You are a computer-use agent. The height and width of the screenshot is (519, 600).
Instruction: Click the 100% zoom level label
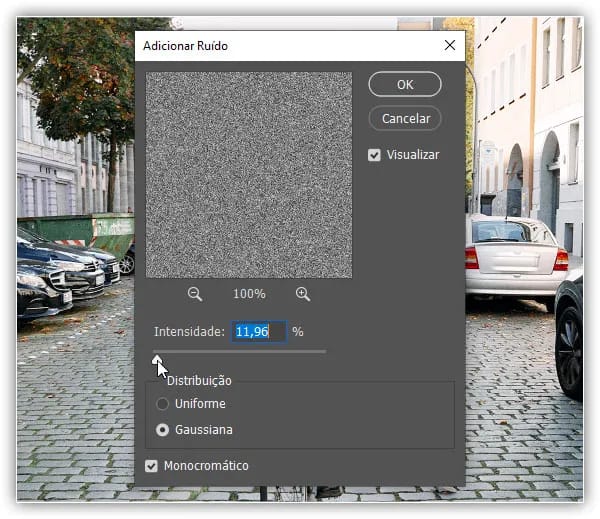coord(249,294)
